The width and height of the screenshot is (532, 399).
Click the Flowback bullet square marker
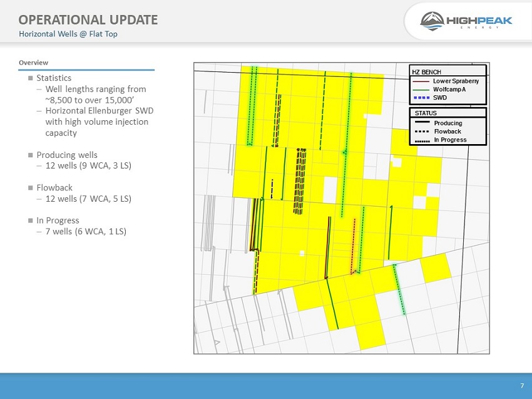(x=31, y=188)
